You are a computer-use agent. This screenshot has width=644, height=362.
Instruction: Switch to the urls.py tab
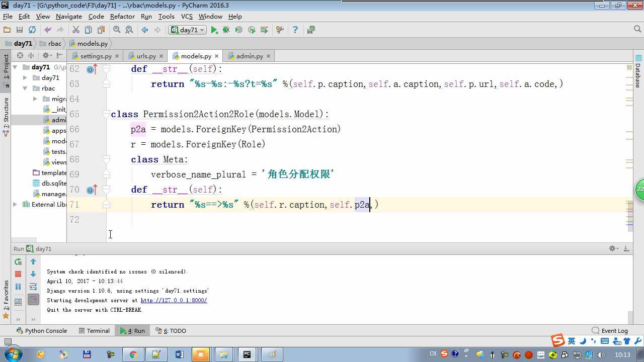tap(146, 56)
